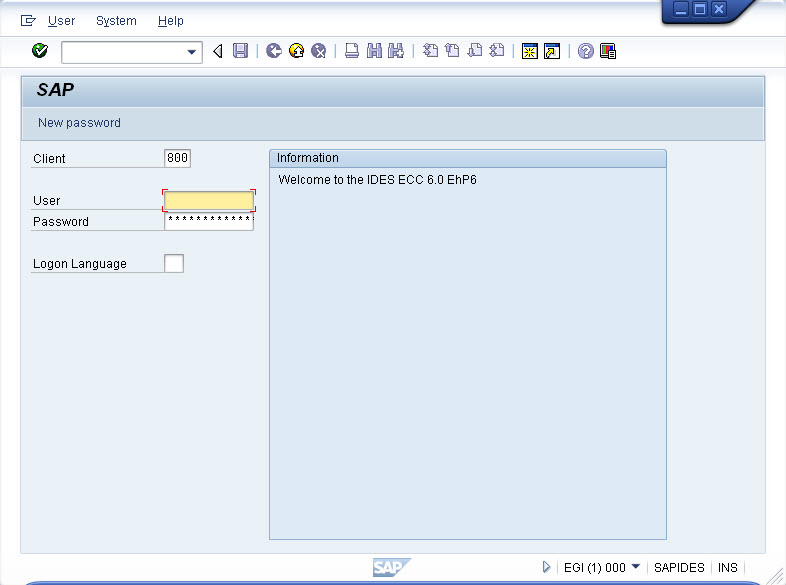Click the Customize Local Layout icon

point(608,51)
